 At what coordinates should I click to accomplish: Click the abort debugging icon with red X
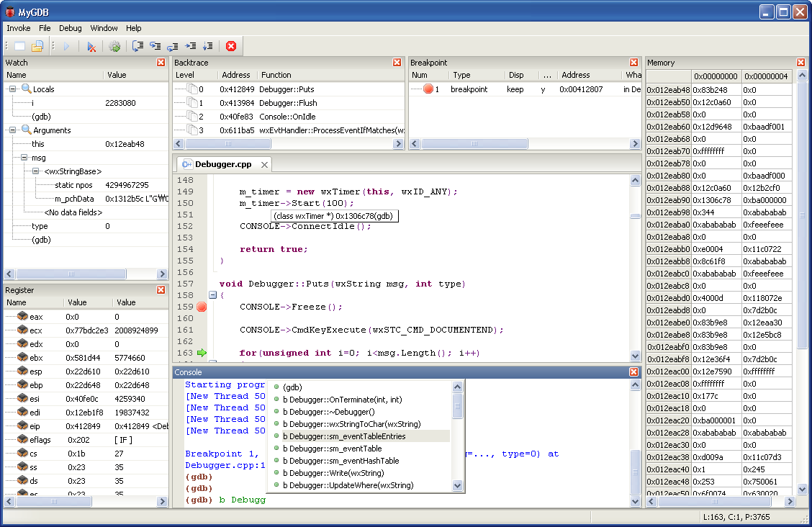click(x=91, y=47)
